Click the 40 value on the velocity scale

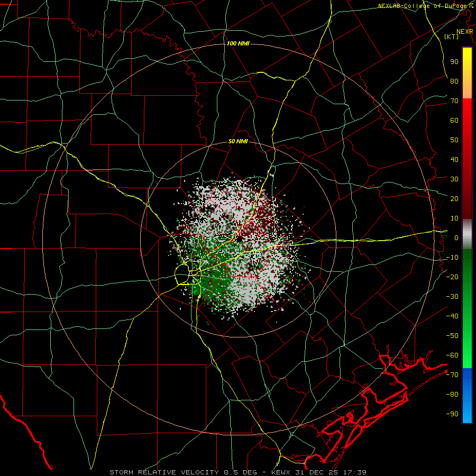[454, 159]
